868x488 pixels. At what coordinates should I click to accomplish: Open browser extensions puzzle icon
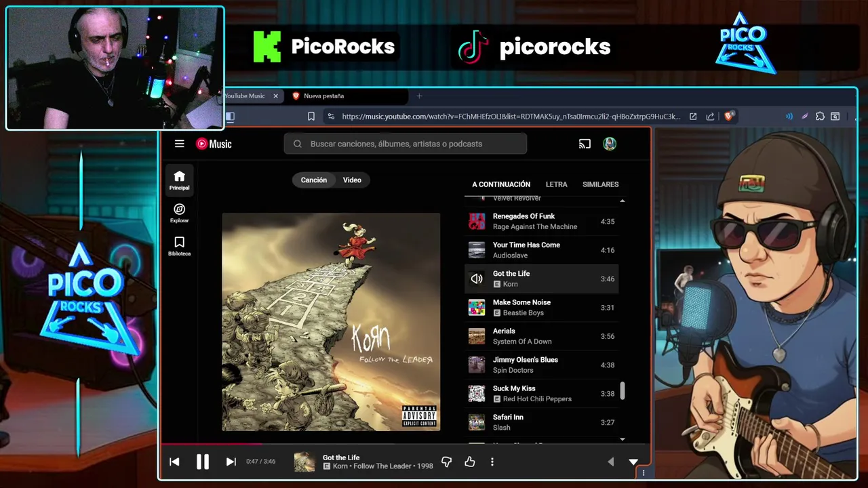[x=820, y=117]
